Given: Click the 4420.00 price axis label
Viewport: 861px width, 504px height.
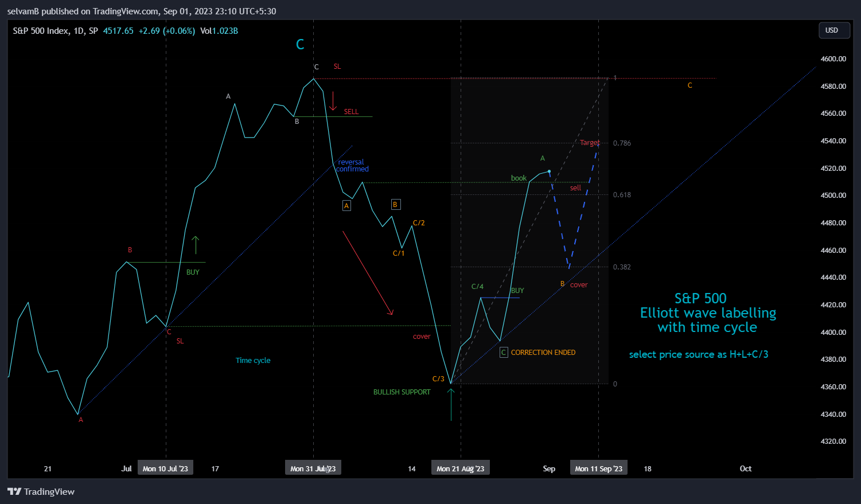Looking at the screenshot, I should click(833, 305).
